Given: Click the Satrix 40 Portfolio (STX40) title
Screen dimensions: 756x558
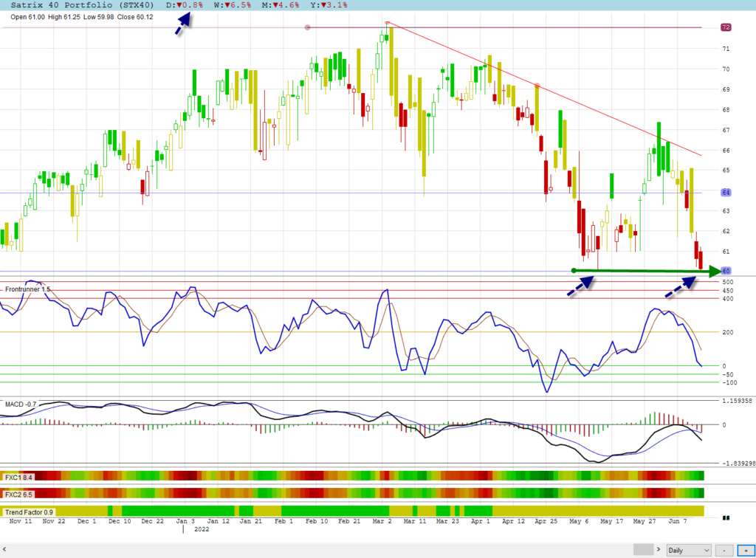Looking at the screenshot, I should (82, 5).
